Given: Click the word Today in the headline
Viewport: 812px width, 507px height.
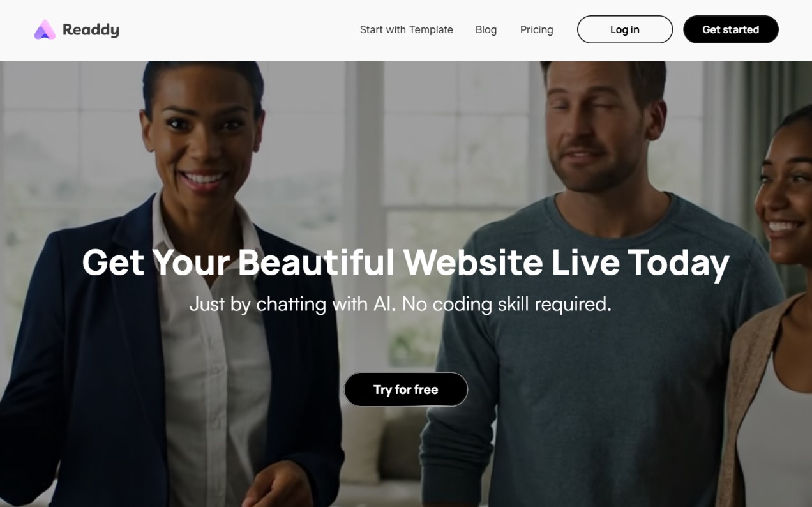Looking at the screenshot, I should [x=678, y=263].
